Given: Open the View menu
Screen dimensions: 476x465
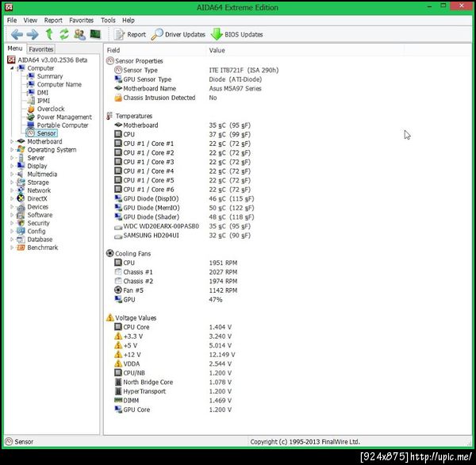Looking at the screenshot, I should click(30, 21).
